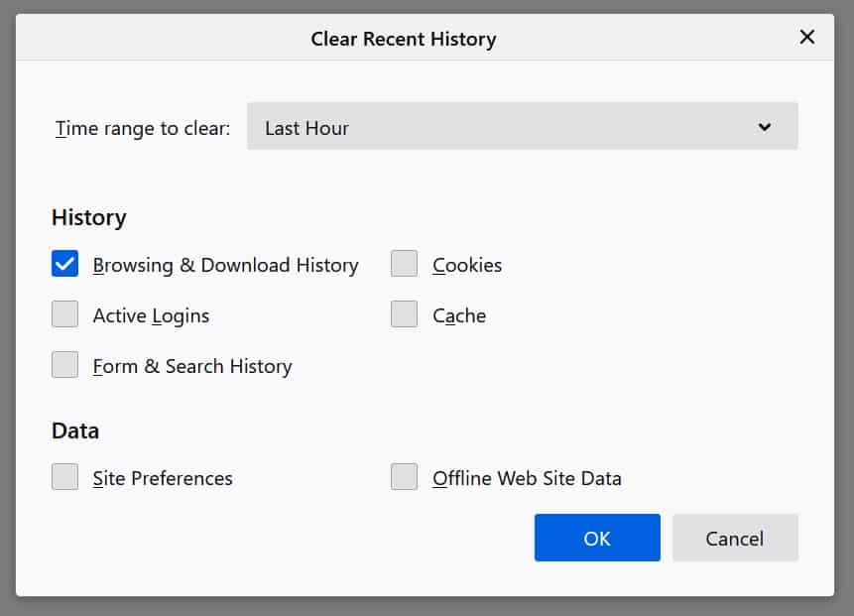Close the Clear Recent History dialog
Image resolution: width=854 pixels, height=616 pixels.
click(806, 37)
